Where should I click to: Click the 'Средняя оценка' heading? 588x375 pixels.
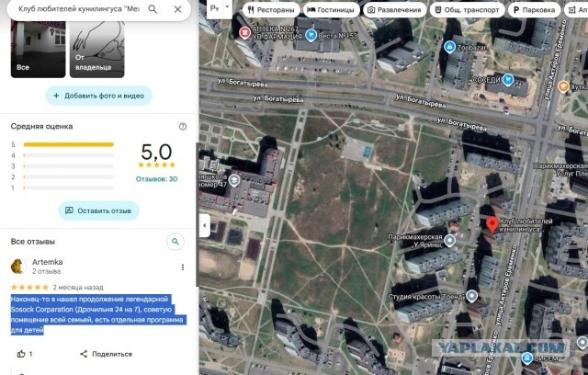point(41,126)
